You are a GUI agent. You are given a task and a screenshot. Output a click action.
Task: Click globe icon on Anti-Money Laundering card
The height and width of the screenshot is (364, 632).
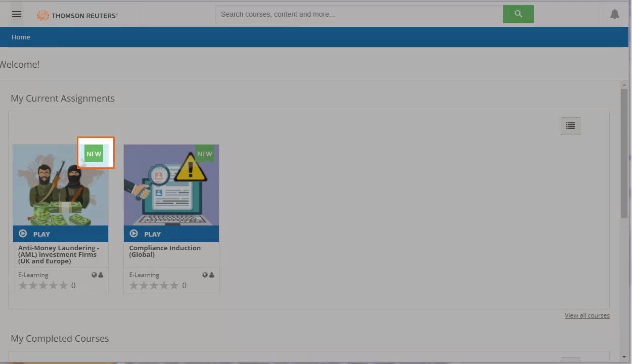(94, 275)
